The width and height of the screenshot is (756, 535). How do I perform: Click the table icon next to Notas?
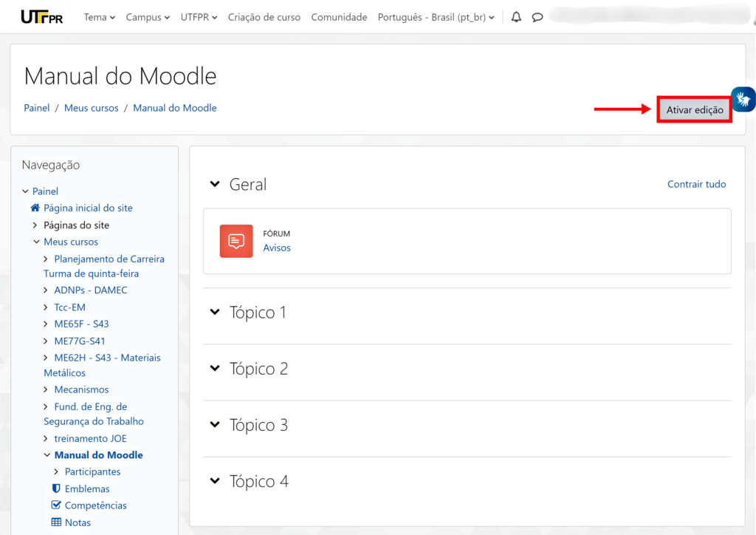pos(56,522)
